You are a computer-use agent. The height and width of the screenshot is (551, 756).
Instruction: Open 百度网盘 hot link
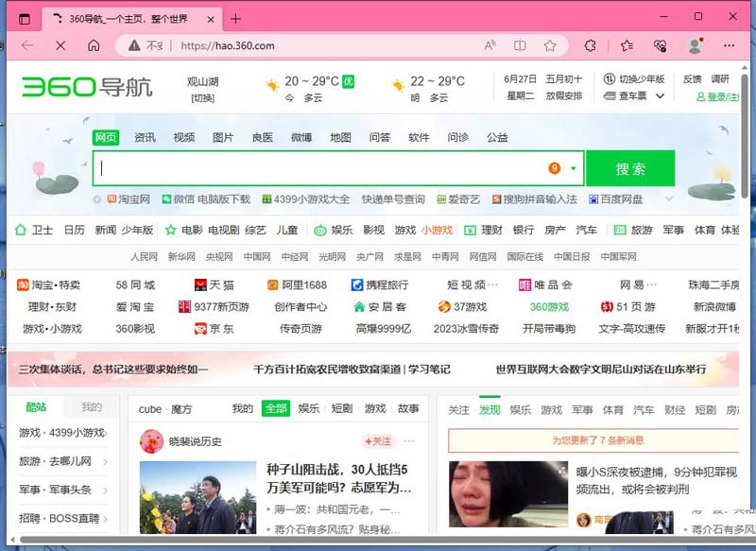616,199
